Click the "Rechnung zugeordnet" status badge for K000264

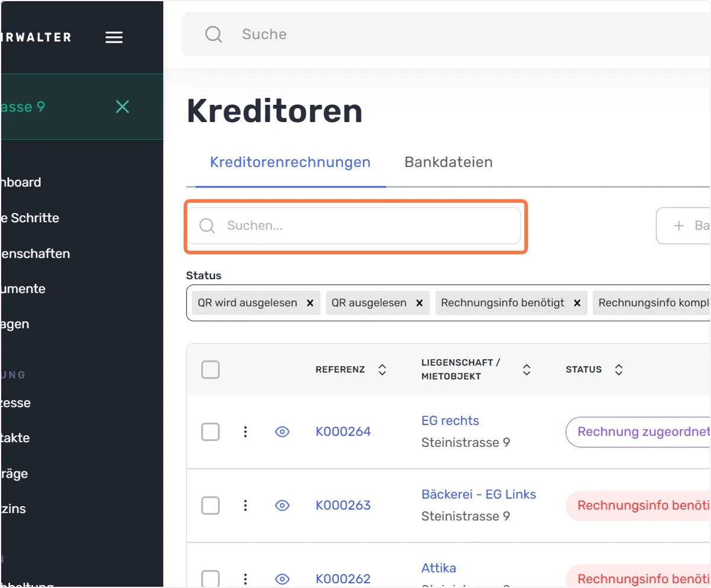[x=638, y=432]
